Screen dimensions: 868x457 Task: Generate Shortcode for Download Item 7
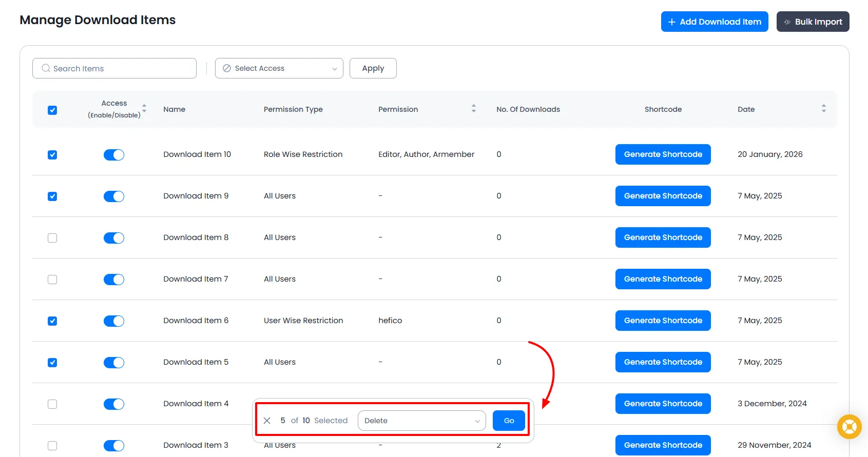pos(663,279)
